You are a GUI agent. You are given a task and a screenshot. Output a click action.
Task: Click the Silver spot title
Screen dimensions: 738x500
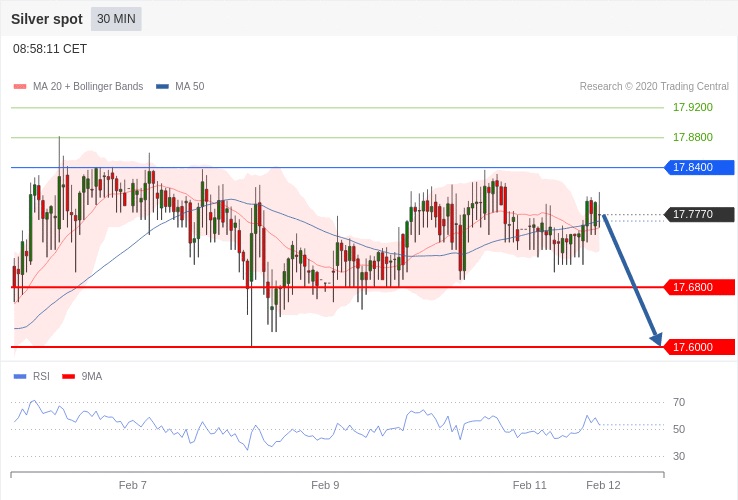coord(47,19)
